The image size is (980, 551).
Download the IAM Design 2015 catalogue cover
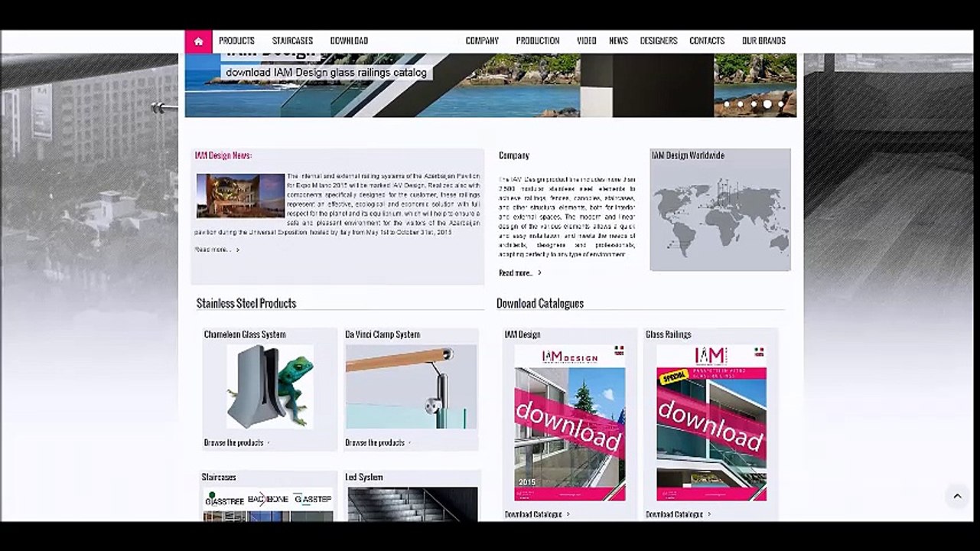[x=570, y=423]
